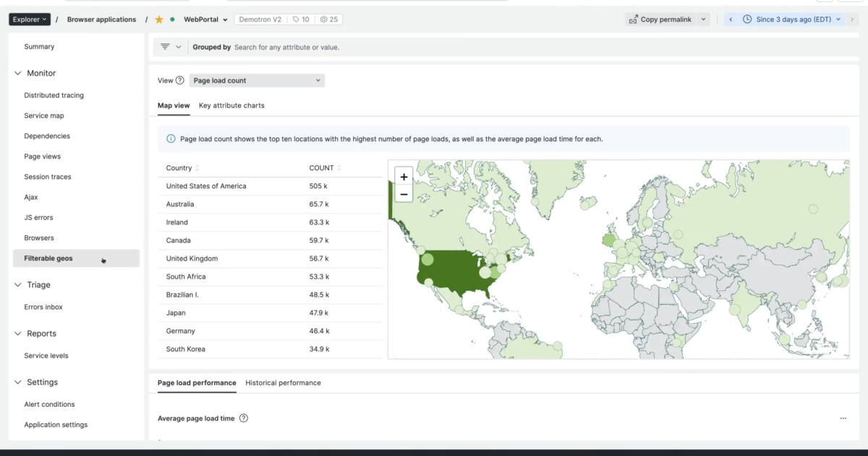The height and width of the screenshot is (456, 868).
Task: Expand the Copy permalink dropdown arrow
Action: tap(705, 20)
